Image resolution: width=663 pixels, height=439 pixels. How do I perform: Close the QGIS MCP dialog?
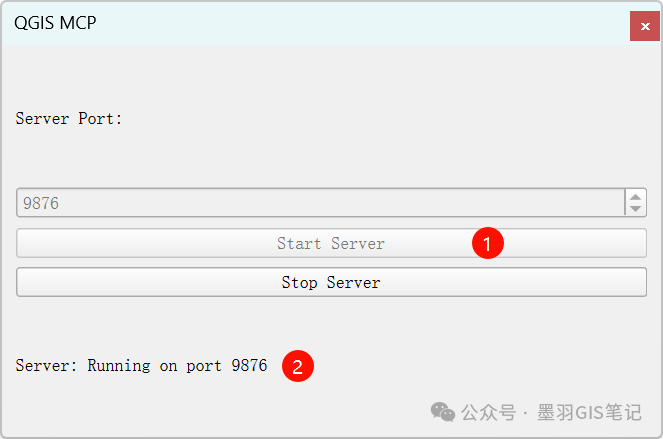coord(645,26)
